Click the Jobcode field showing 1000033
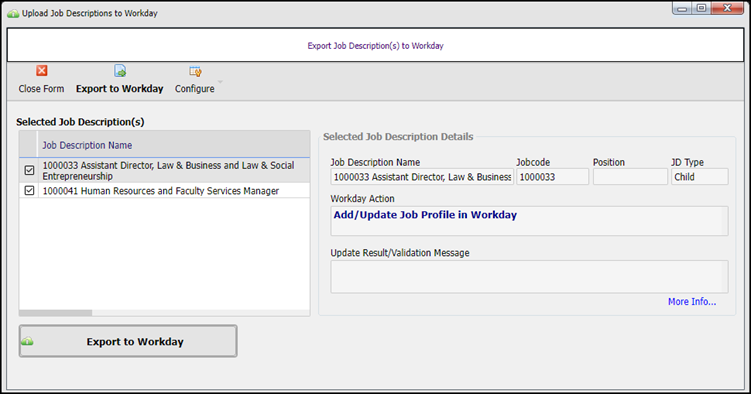The width and height of the screenshot is (751, 394). [x=552, y=177]
